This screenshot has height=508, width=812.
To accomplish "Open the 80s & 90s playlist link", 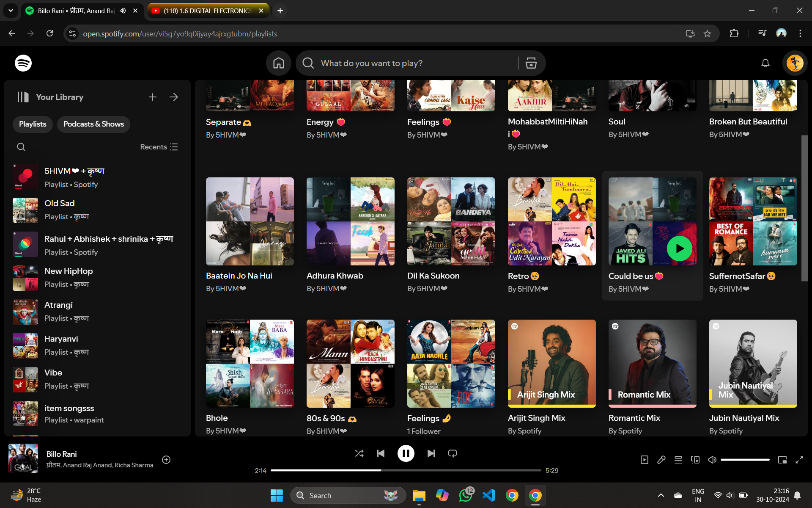I will [332, 418].
